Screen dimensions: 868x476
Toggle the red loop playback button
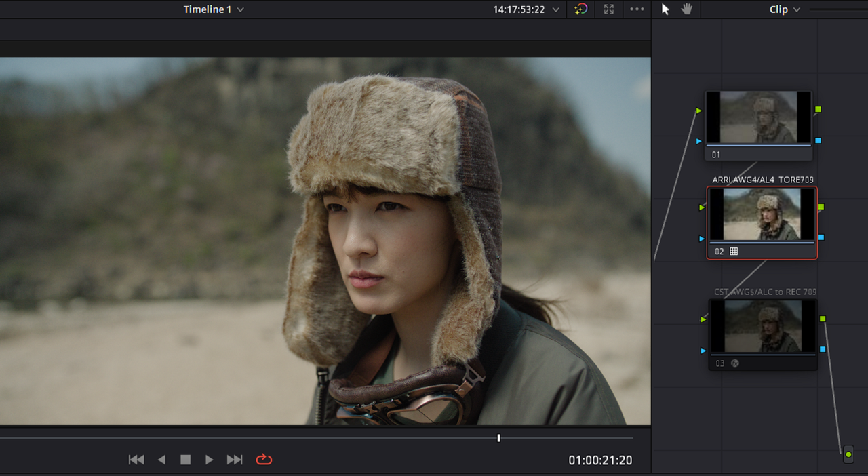click(x=264, y=460)
